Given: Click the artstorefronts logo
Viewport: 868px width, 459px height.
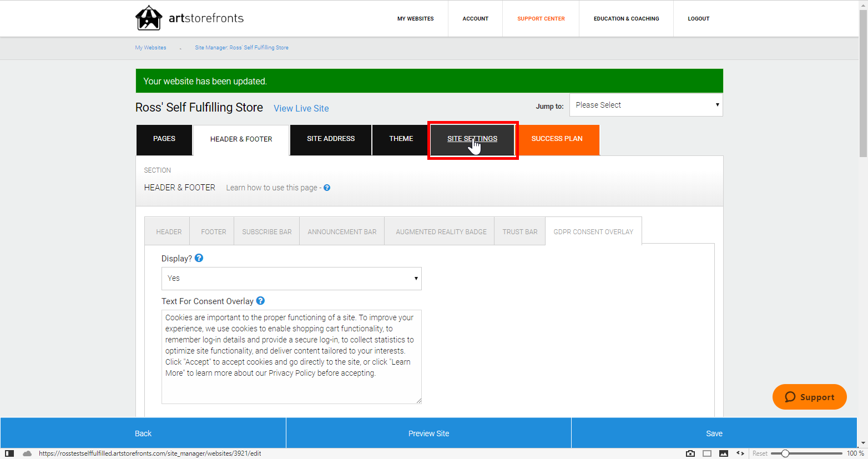Looking at the screenshot, I should (x=189, y=18).
